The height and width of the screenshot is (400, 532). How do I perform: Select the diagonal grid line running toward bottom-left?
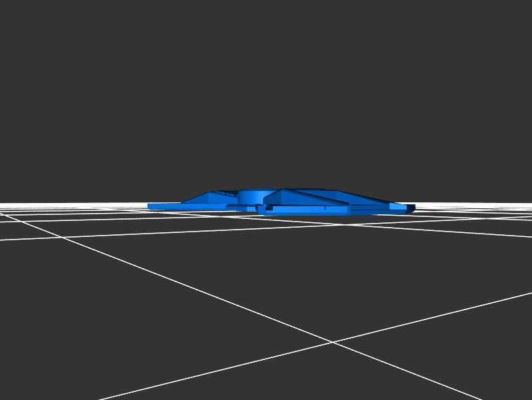tap(199, 376)
